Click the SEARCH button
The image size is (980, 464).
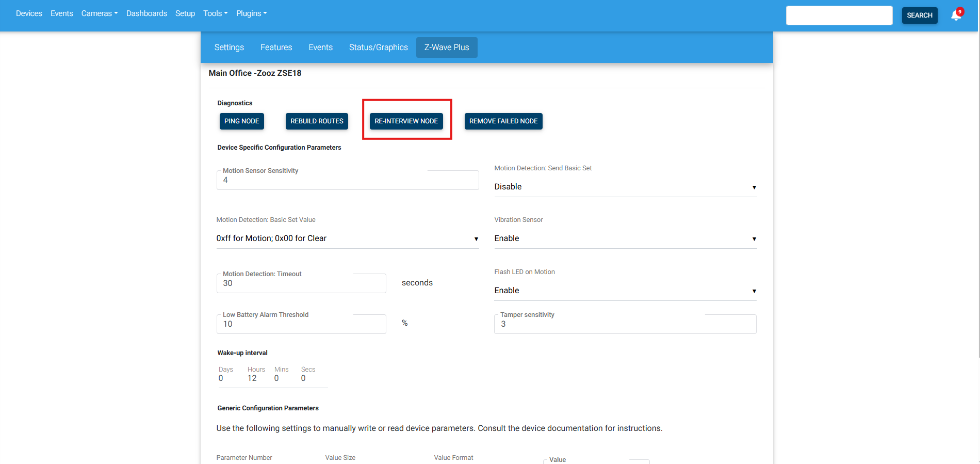tap(920, 15)
